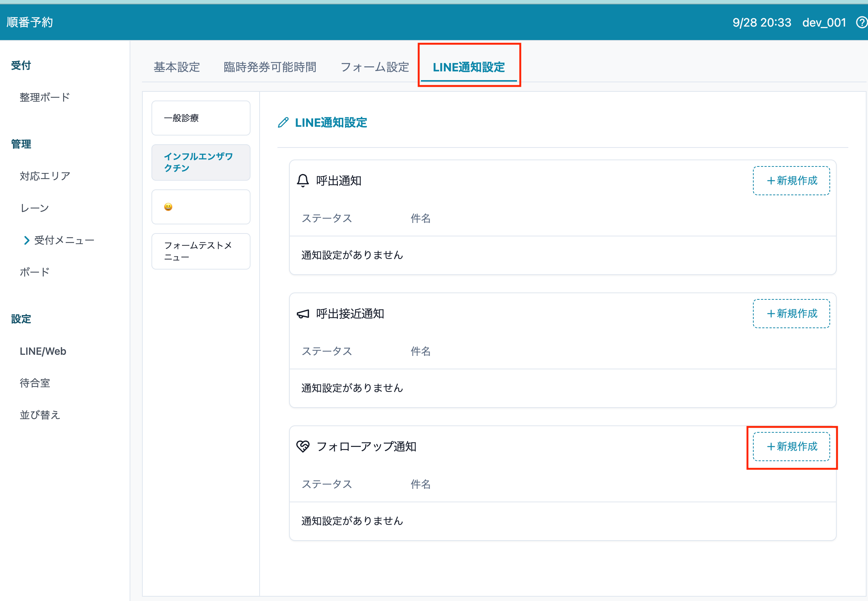Open 整理ボード in the sidebar
868x601 pixels.
[x=45, y=97]
